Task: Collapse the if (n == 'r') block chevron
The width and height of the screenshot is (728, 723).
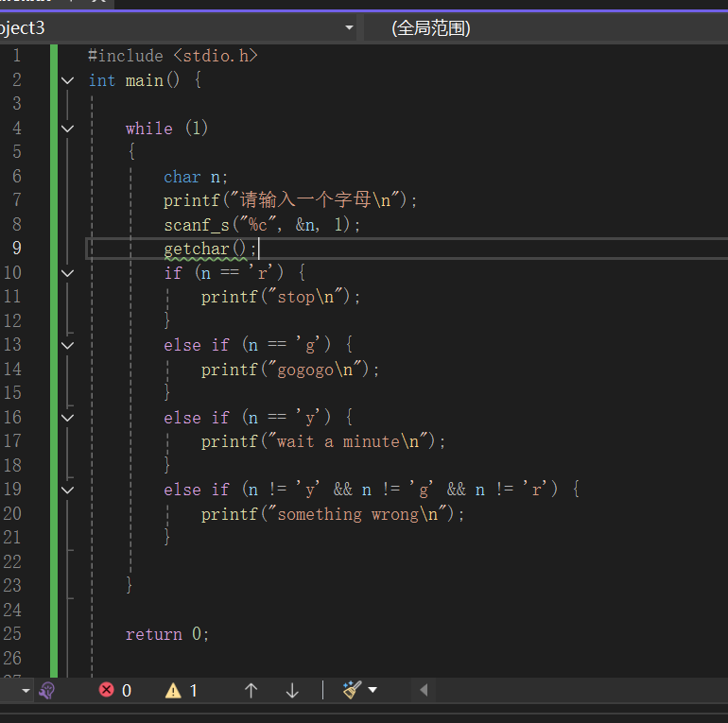Action: tap(68, 273)
